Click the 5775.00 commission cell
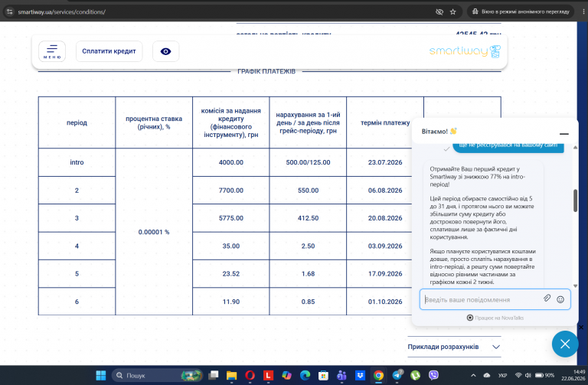Image resolution: width=588 pixels, height=385 pixels. tap(231, 218)
